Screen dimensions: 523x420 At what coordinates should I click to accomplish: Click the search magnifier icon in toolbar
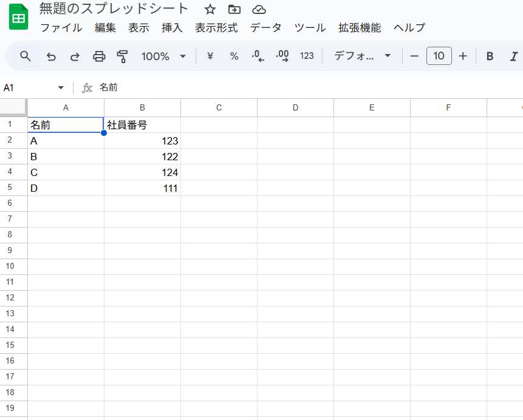(x=26, y=56)
